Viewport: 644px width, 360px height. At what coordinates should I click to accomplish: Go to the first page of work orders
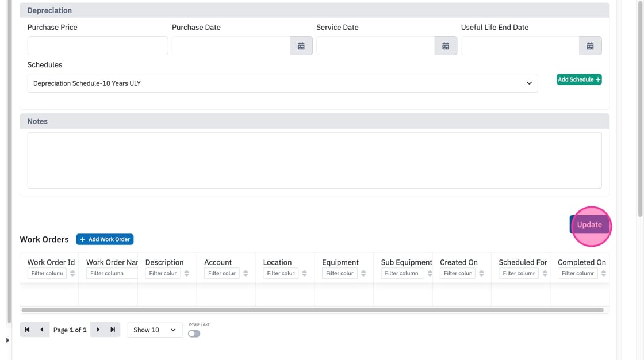coord(27,330)
